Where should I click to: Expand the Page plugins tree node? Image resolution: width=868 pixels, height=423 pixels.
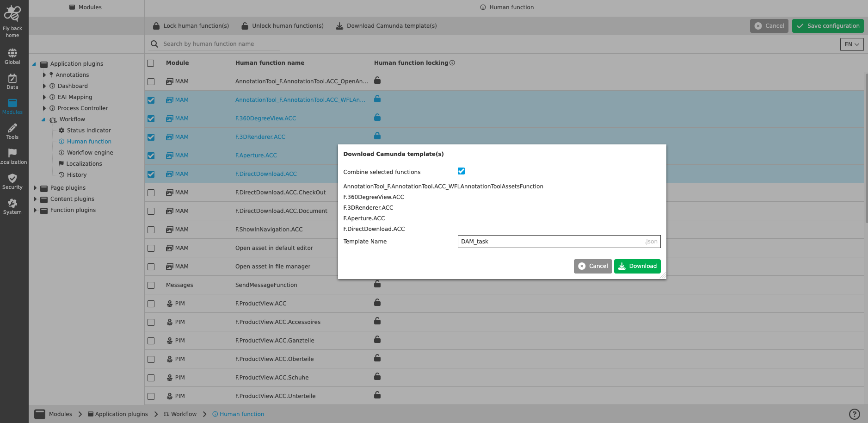(x=35, y=187)
